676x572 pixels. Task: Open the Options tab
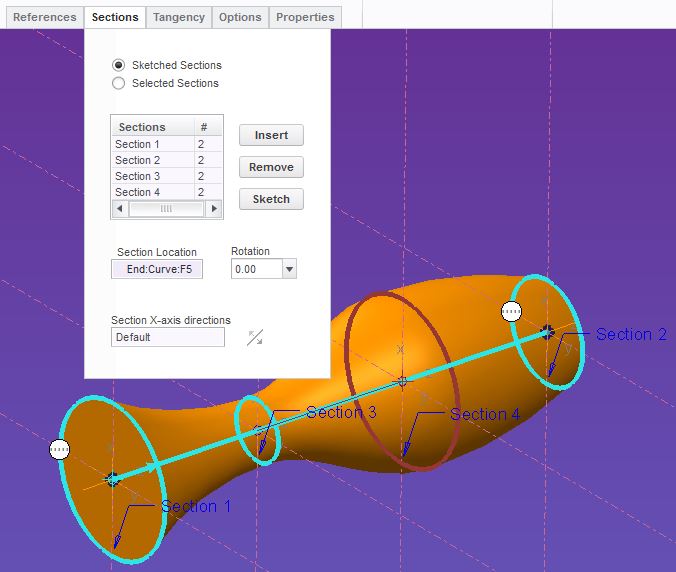point(240,17)
